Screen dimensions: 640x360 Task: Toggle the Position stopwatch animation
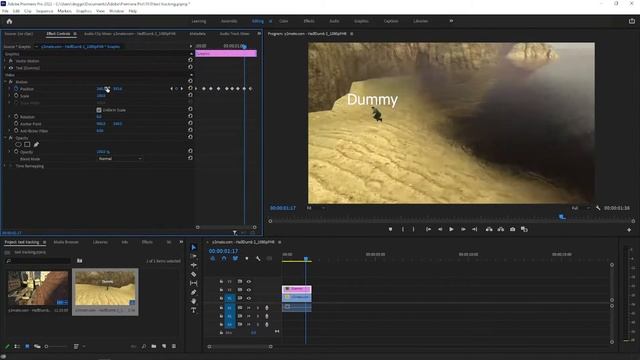click(16, 89)
